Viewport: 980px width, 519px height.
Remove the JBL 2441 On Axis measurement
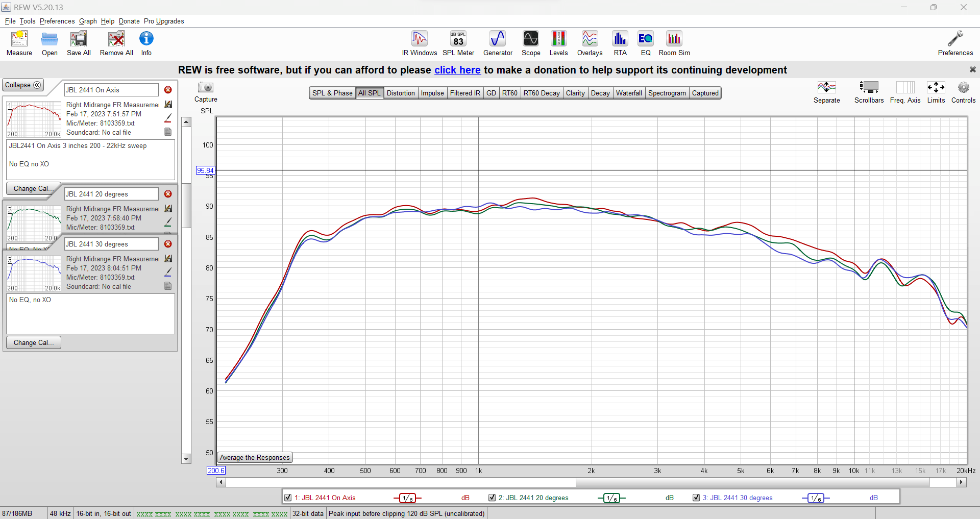(x=168, y=90)
